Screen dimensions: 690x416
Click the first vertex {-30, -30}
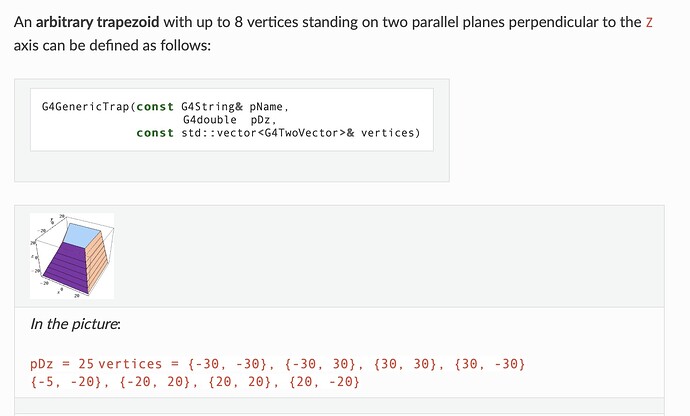click(230, 361)
